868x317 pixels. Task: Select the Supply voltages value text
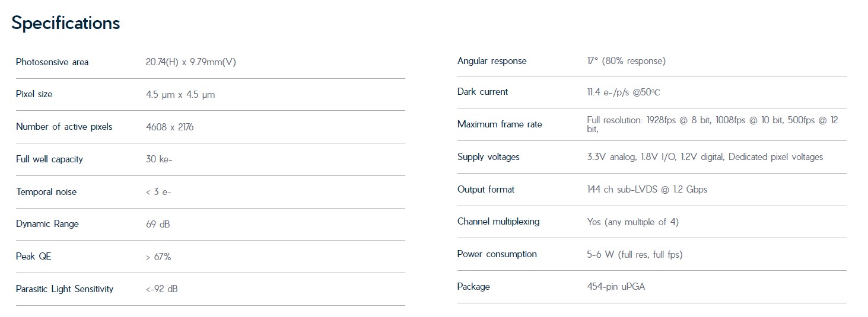click(x=705, y=157)
